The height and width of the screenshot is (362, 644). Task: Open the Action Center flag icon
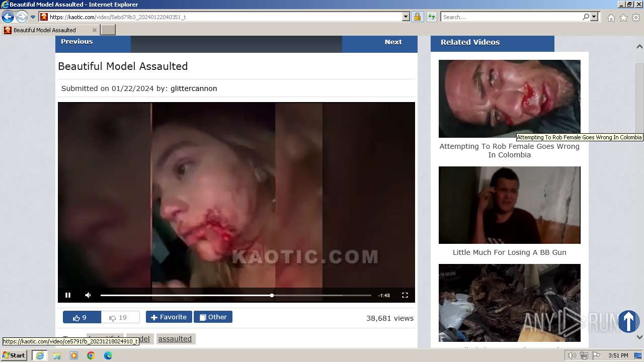[x=595, y=355]
